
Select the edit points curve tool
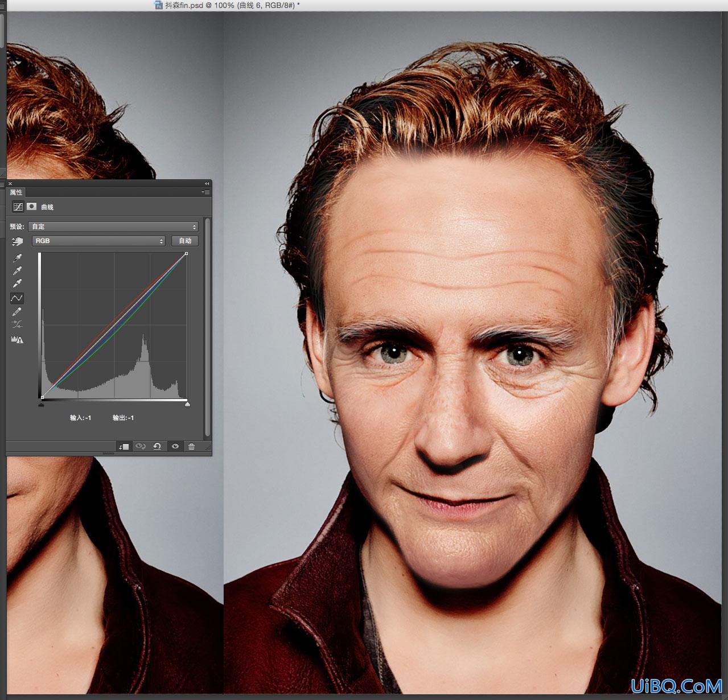point(17,298)
